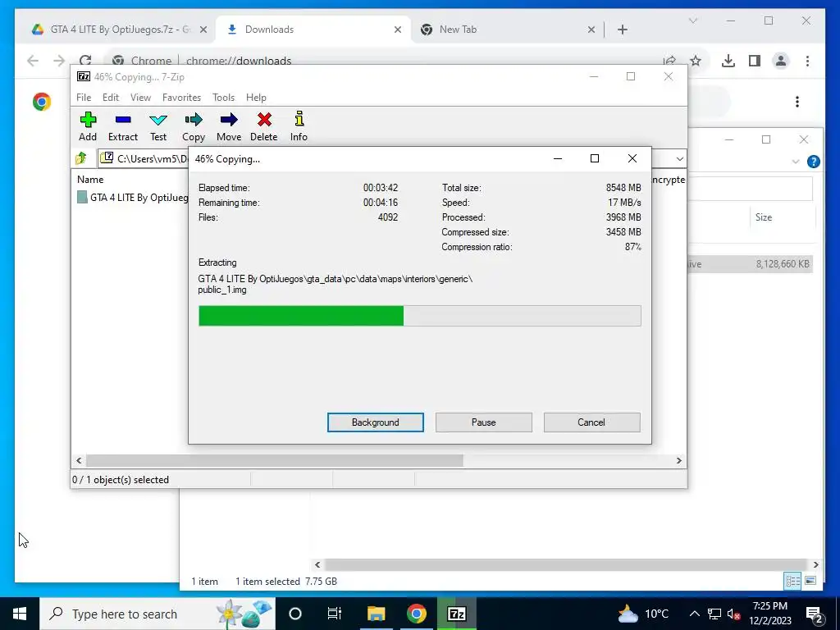
Task: Open the Windows Start menu
Action: (x=20, y=614)
